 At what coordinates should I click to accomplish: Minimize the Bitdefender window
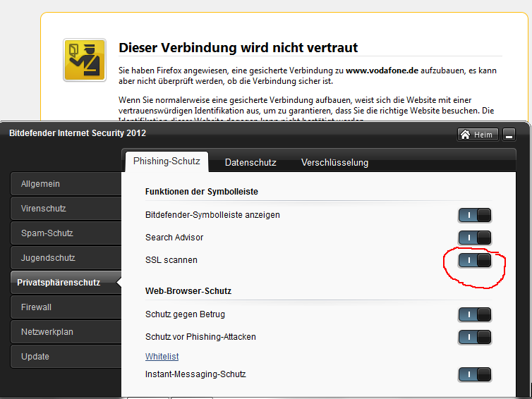click(x=509, y=135)
